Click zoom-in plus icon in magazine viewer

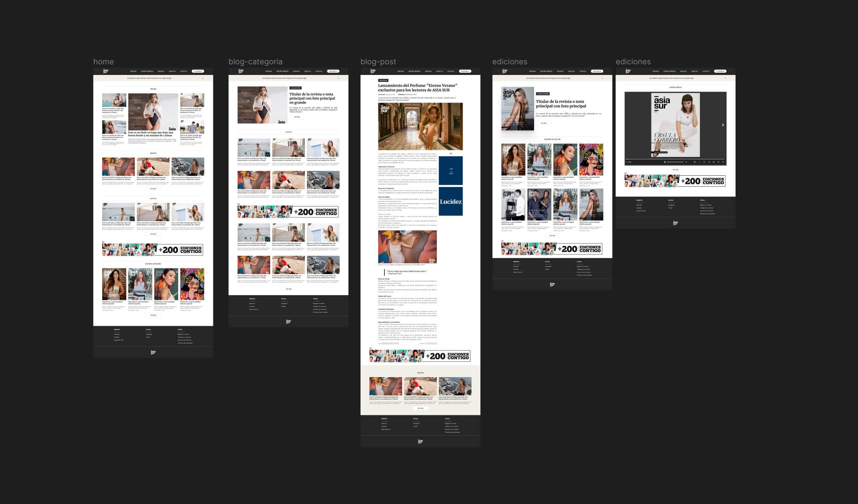click(686, 162)
